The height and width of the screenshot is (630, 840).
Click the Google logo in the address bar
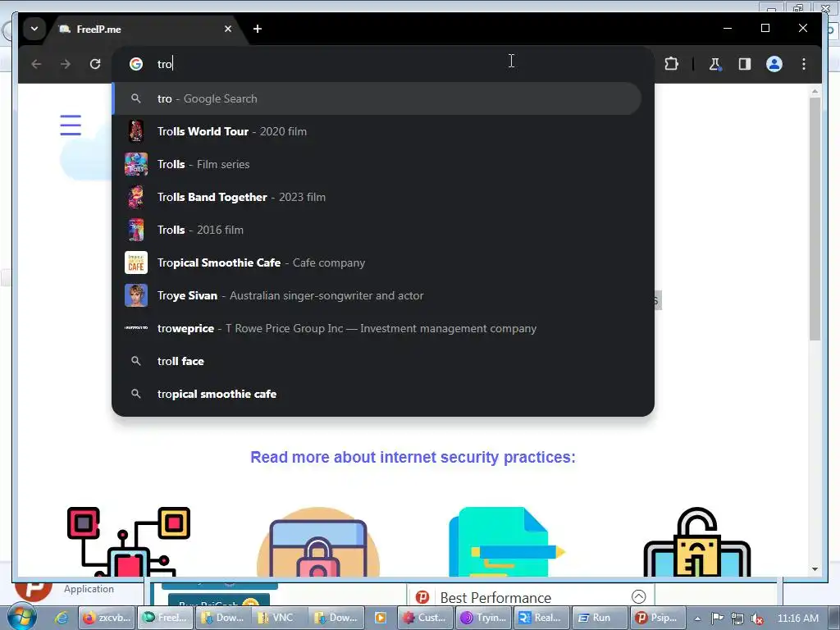click(x=136, y=64)
